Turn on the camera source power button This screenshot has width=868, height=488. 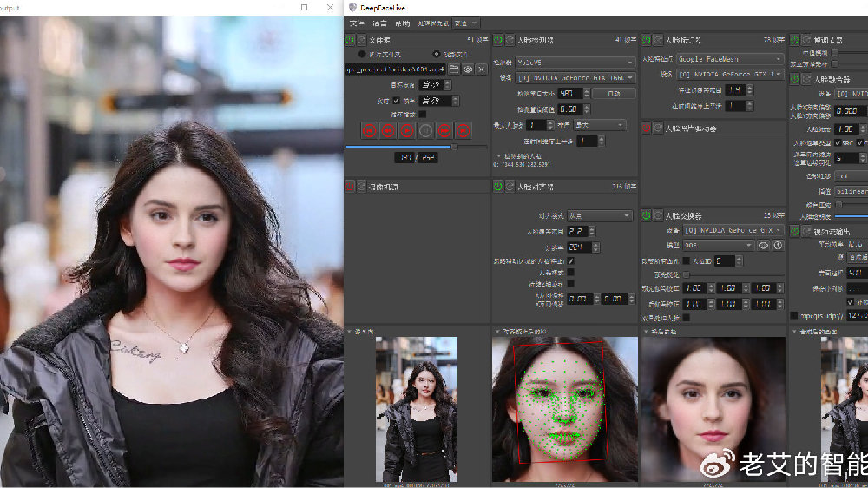tap(350, 186)
